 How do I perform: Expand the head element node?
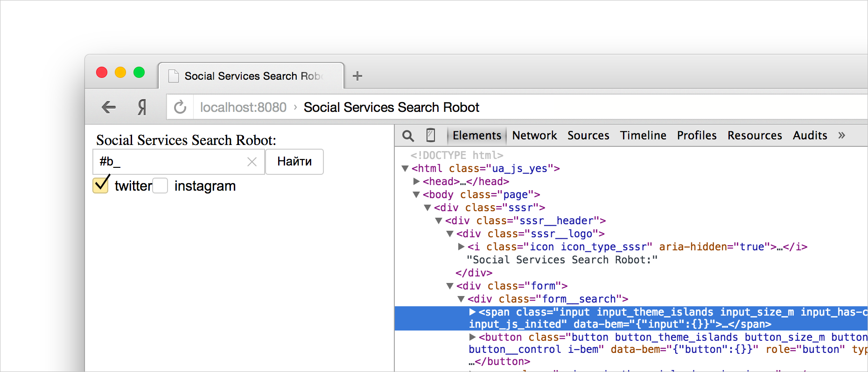pyautogui.click(x=416, y=181)
